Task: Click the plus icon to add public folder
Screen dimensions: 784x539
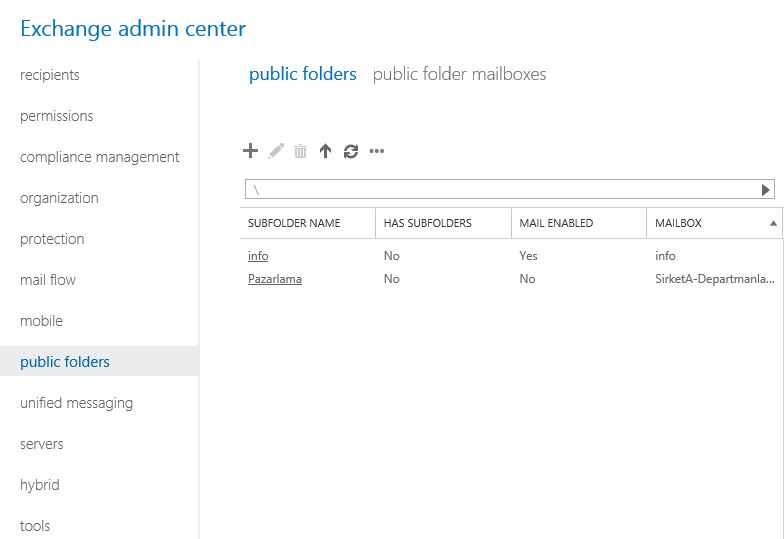Action: pos(250,151)
